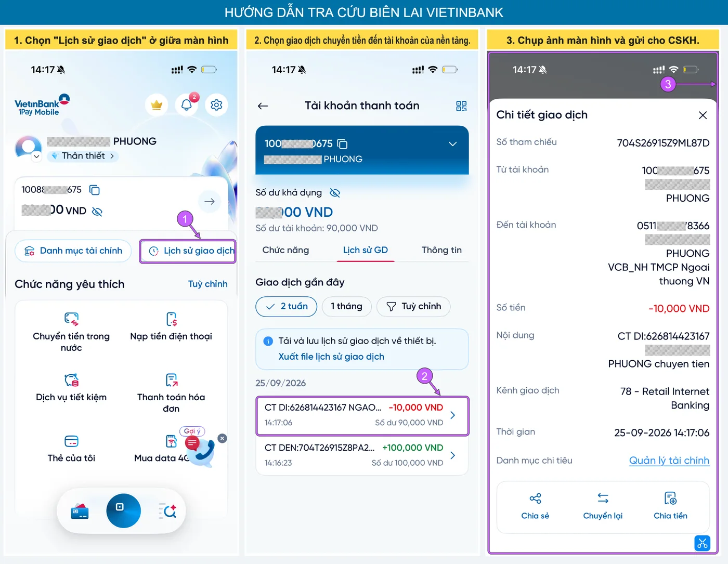
Task: Expand the blue account card dropdown chevron
Action: click(x=453, y=144)
